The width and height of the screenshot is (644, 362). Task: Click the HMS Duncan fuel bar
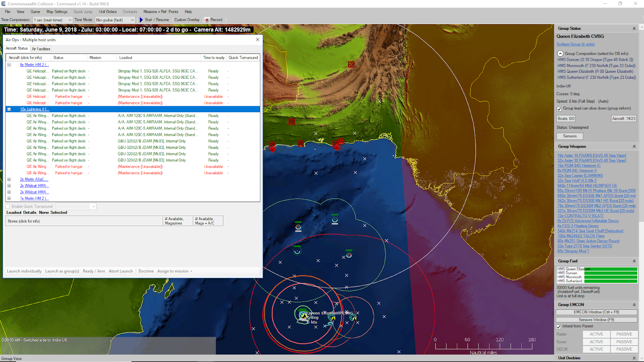point(611,273)
